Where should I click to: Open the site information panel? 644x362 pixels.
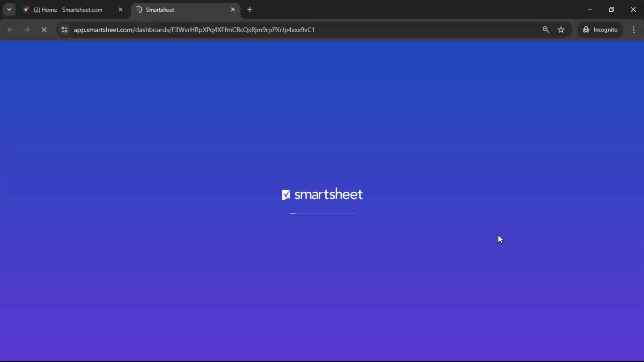[64, 30]
